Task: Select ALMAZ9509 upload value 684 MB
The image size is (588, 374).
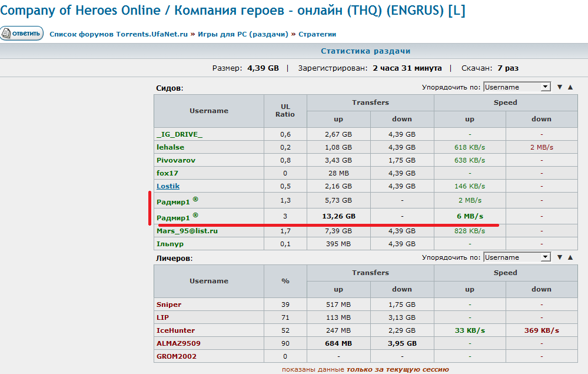Action: [338, 343]
